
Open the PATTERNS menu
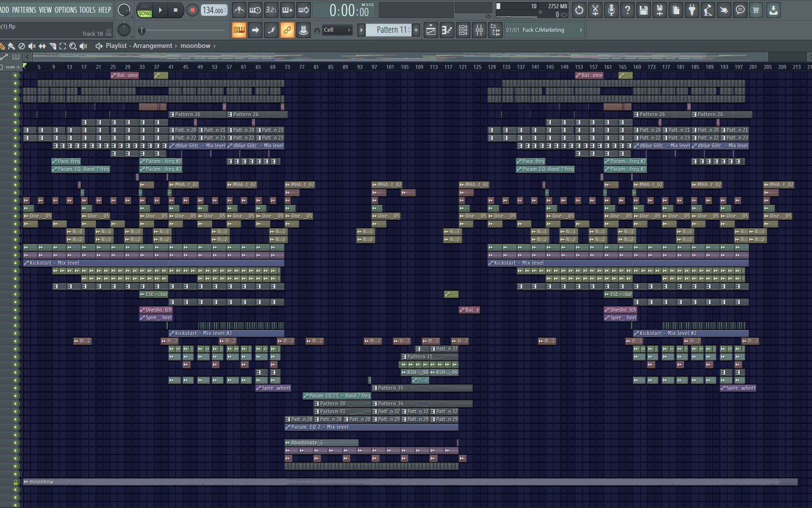24,10
